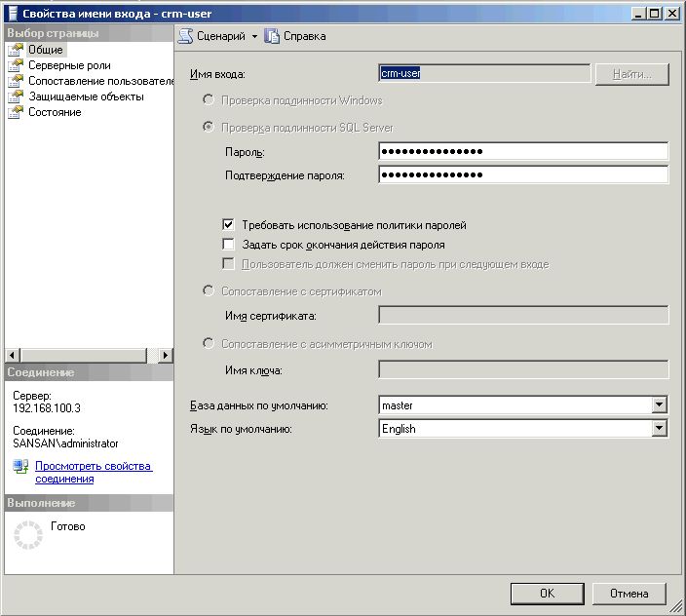This screenshot has height=616, width=686.
Task: Click into the Пароль field
Action: click(x=523, y=151)
